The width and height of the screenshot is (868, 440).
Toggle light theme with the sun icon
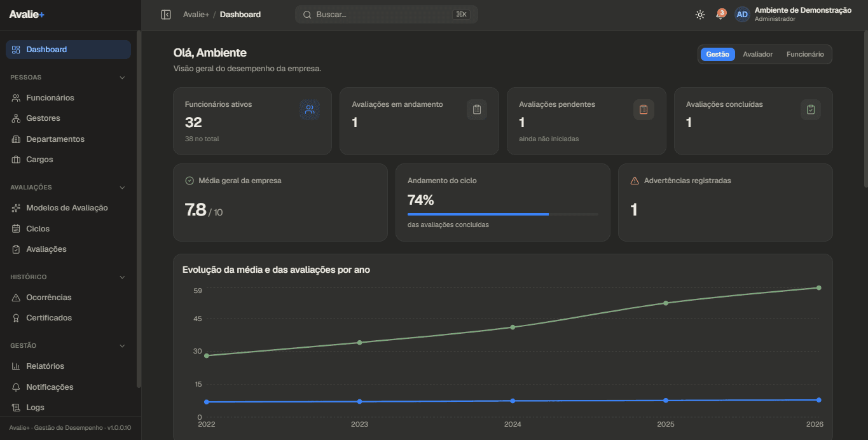700,15
